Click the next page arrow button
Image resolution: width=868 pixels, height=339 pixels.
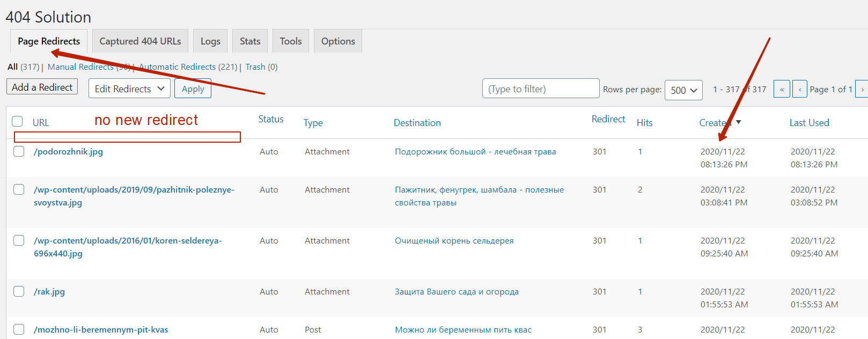(862, 89)
